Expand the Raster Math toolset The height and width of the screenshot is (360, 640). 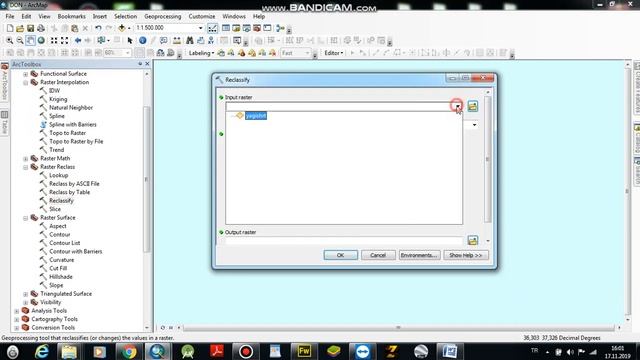(26, 159)
